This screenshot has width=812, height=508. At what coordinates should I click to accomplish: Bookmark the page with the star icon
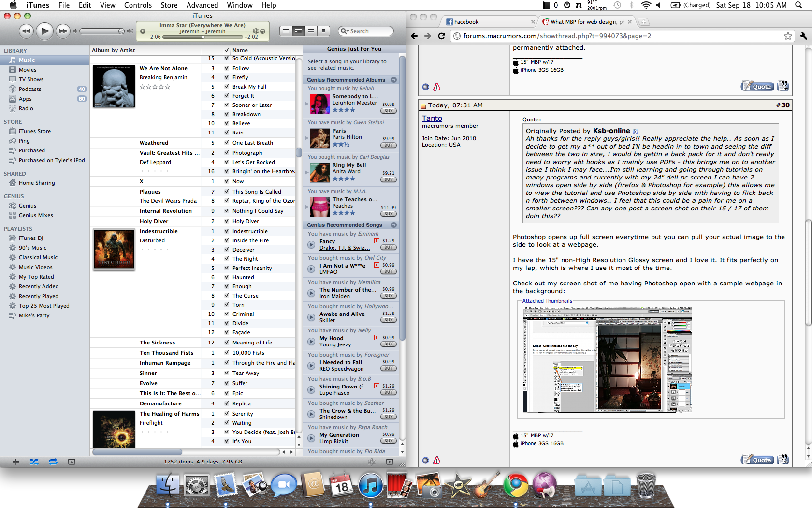tap(788, 36)
